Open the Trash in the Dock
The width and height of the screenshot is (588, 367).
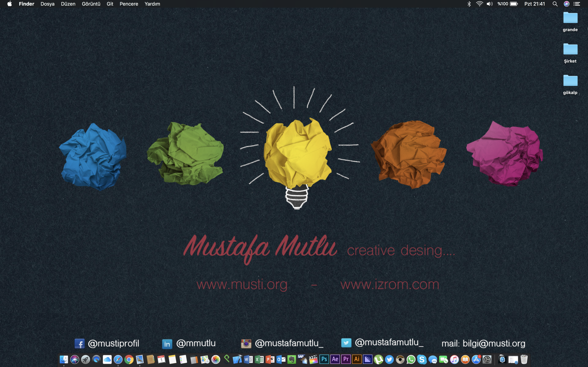(x=524, y=359)
